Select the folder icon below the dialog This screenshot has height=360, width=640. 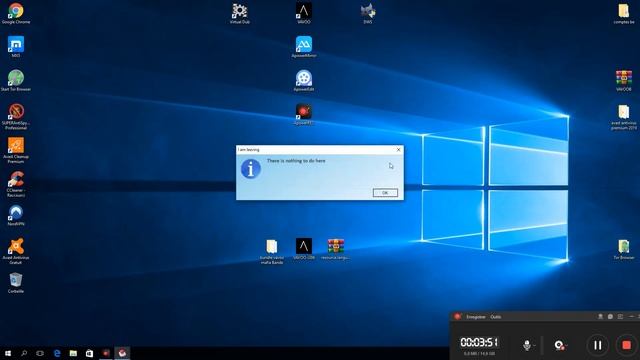pyautogui.click(x=272, y=251)
